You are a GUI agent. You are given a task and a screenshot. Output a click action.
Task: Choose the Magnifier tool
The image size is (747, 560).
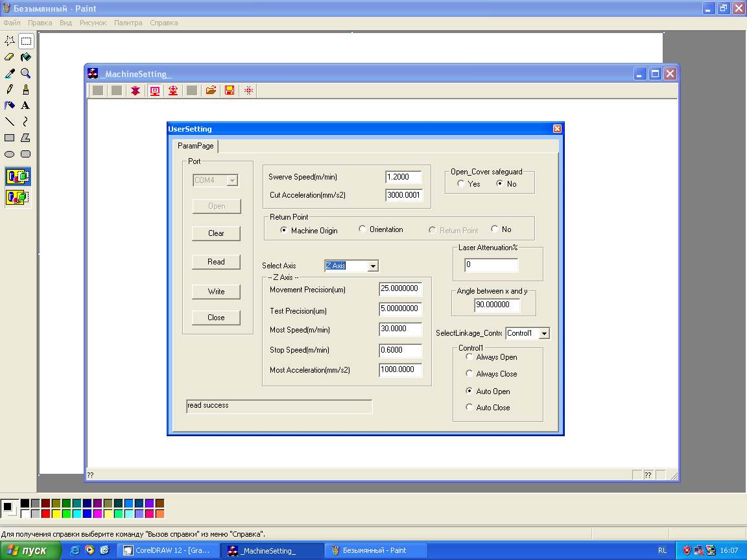[x=26, y=73]
